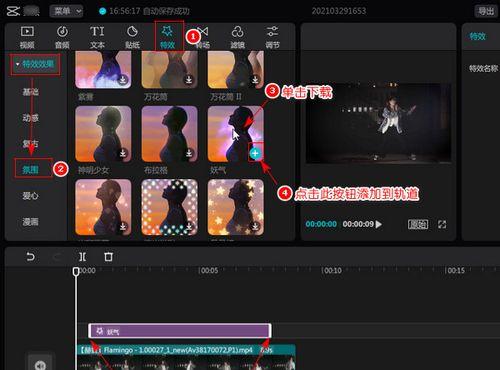Toggle the 原始 ratio button in preview
This screenshot has width=500, height=370.
click(x=418, y=224)
